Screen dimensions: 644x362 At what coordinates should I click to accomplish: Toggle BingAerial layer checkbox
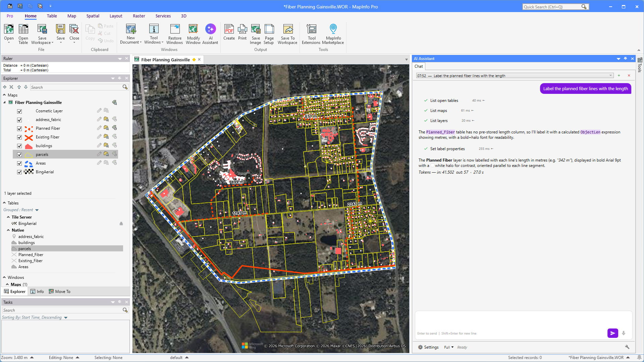point(19,172)
